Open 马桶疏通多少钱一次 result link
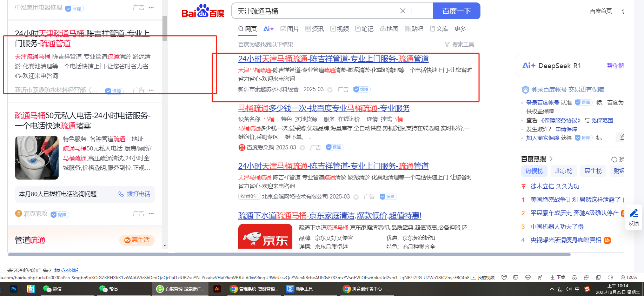Image resolution: width=644 pixels, height=296 pixels. coord(324,108)
